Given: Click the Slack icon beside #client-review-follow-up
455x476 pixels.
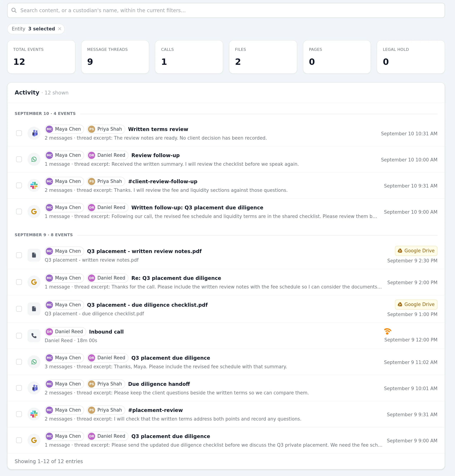Looking at the screenshot, I should [x=34, y=186].
